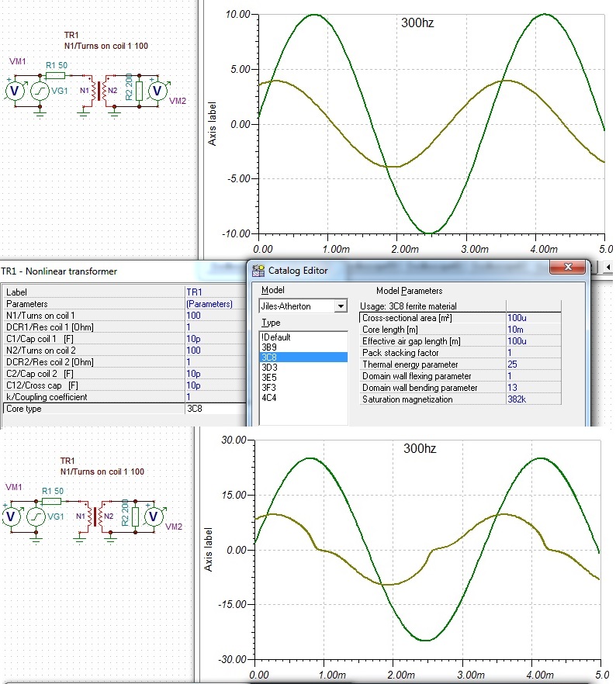Click the Core type 3C8 field
The width and height of the screenshot is (616, 684).
[x=216, y=408]
